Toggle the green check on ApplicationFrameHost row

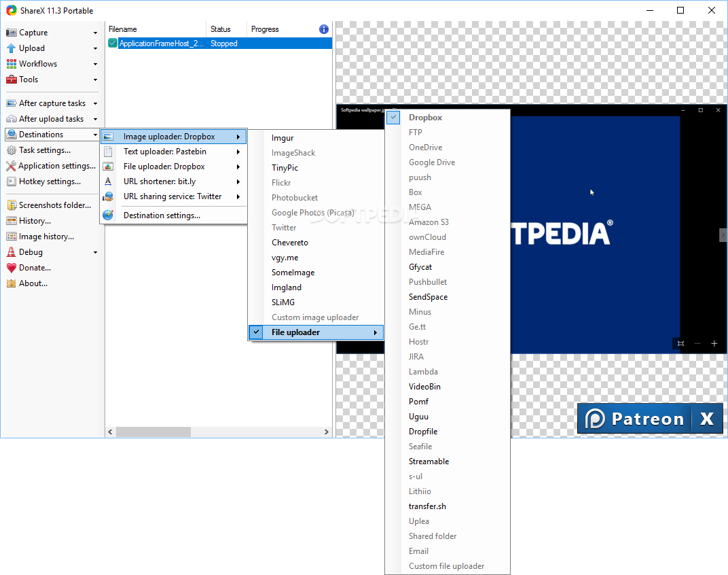(x=112, y=43)
